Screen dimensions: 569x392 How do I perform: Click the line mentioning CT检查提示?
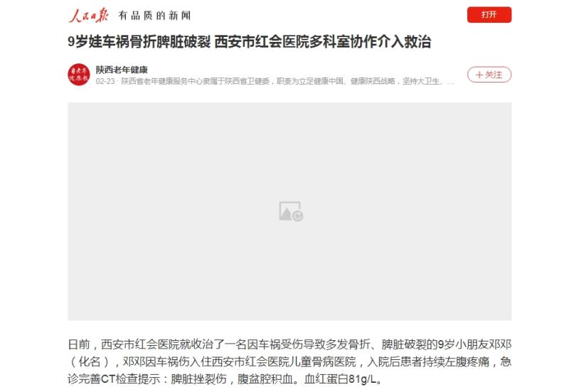[225, 379]
